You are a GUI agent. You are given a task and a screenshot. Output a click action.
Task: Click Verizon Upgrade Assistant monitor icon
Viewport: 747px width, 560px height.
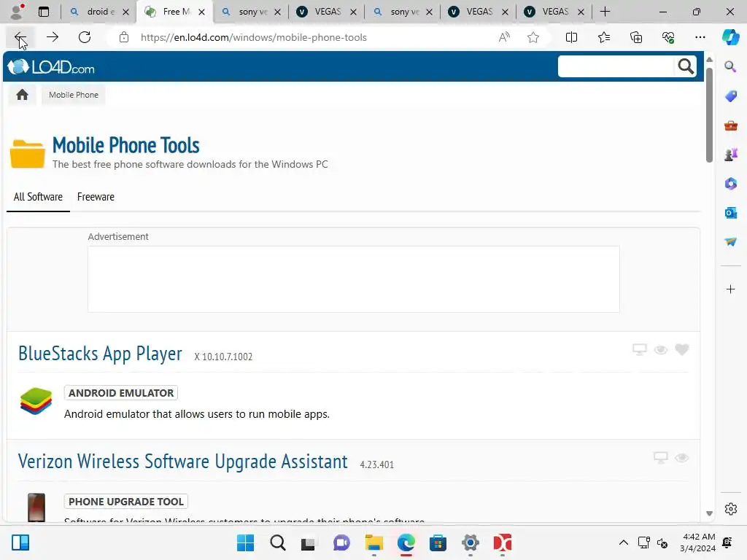click(660, 458)
